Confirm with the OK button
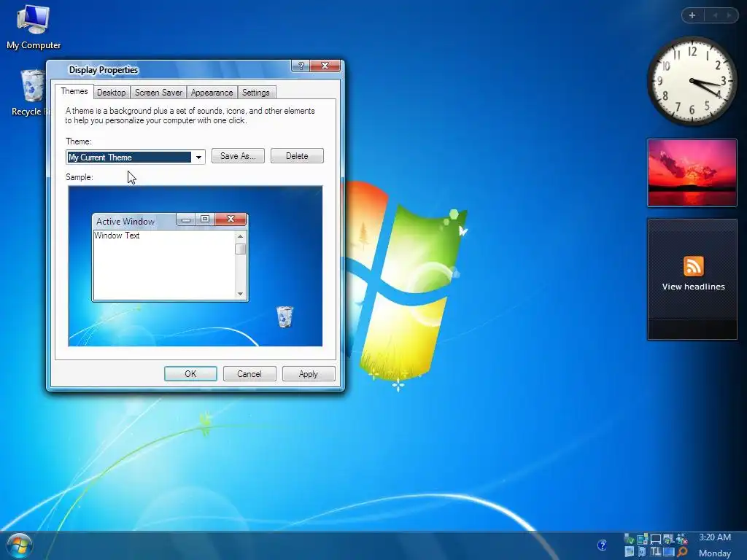747x560 pixels. coord(190,374)
